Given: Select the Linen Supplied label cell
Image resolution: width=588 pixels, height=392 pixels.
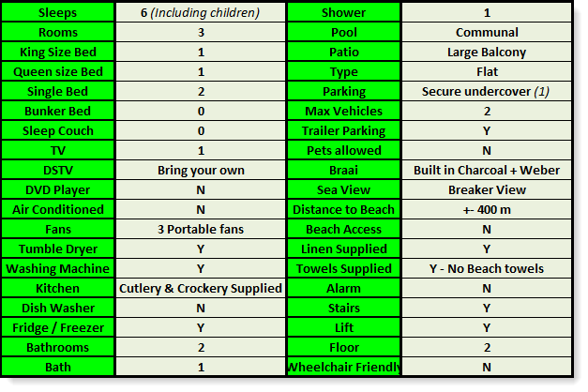Looking at the screenshot, I should 344,249.
